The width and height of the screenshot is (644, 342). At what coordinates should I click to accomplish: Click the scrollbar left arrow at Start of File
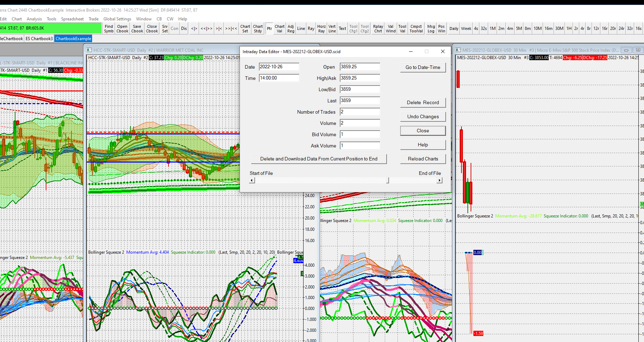[x=252, y=180]
